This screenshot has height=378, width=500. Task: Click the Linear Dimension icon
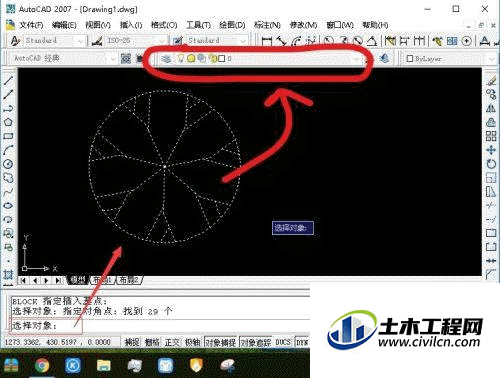[267, 41]
